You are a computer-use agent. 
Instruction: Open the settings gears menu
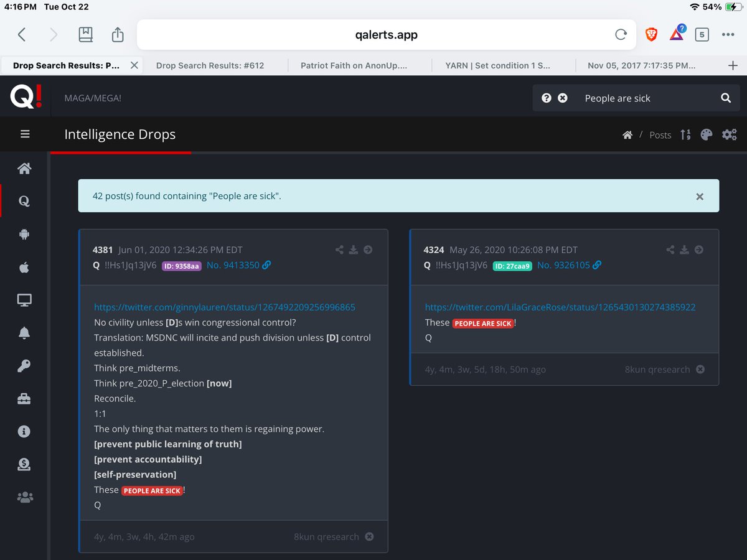[x=729, y=134]
